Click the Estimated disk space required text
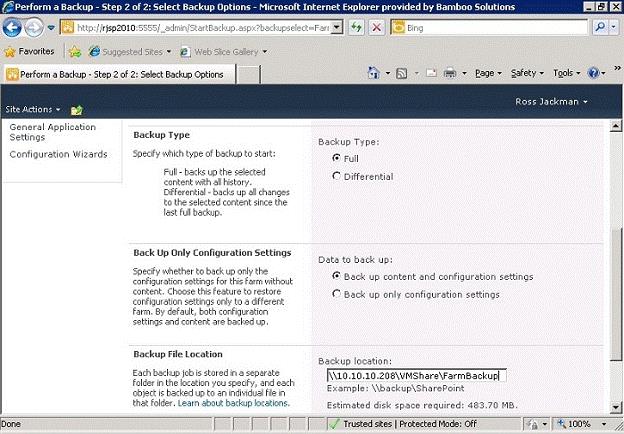Screen dimensions: 624x434 pos(422,405)
